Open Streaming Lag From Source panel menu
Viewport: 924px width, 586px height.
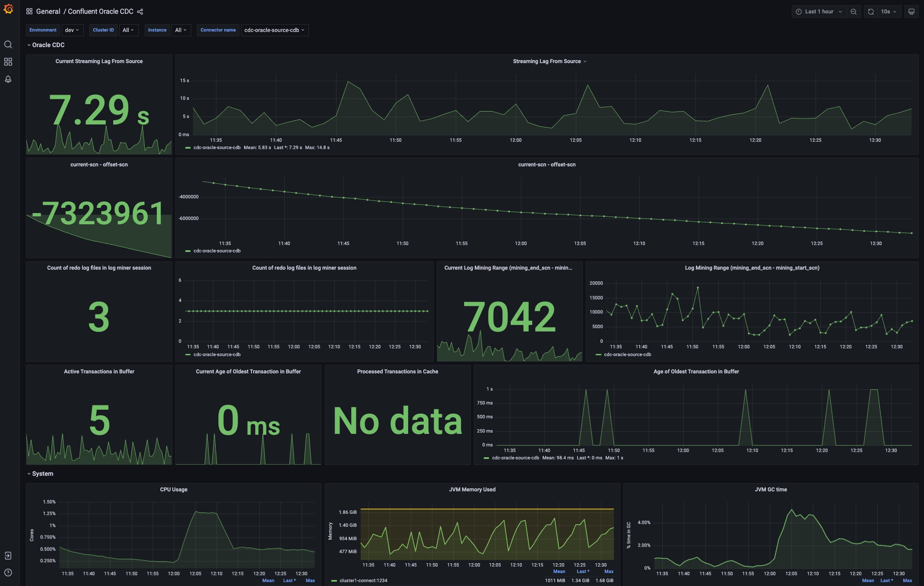coord(585,61)
